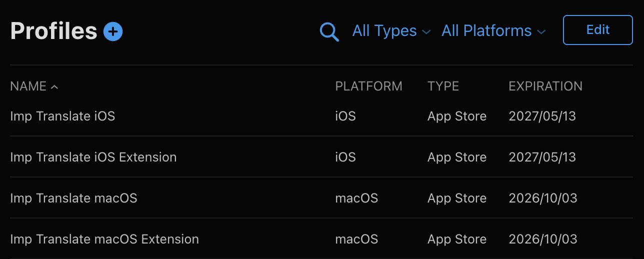Click the All Types chevron arrow
644x259 pixels.
[x=426, y=32]
